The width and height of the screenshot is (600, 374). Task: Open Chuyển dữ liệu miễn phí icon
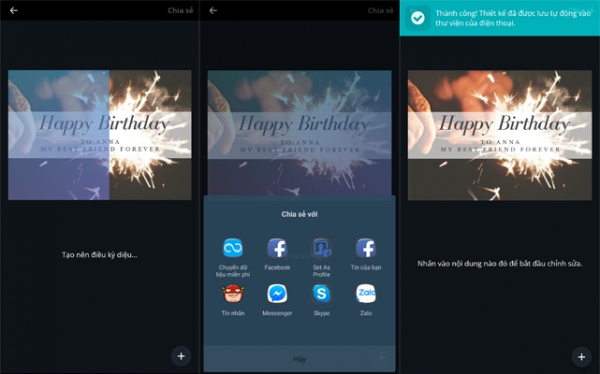[x=233, y=248]
